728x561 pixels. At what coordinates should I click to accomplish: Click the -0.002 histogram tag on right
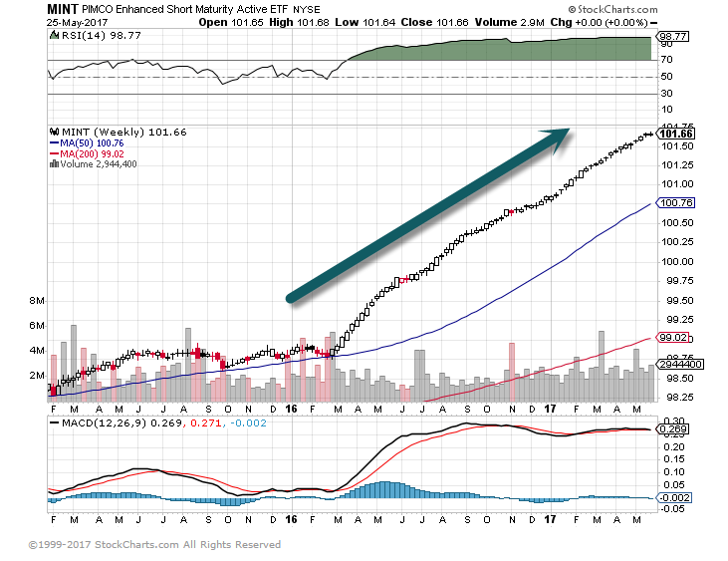tap(674, 498)
